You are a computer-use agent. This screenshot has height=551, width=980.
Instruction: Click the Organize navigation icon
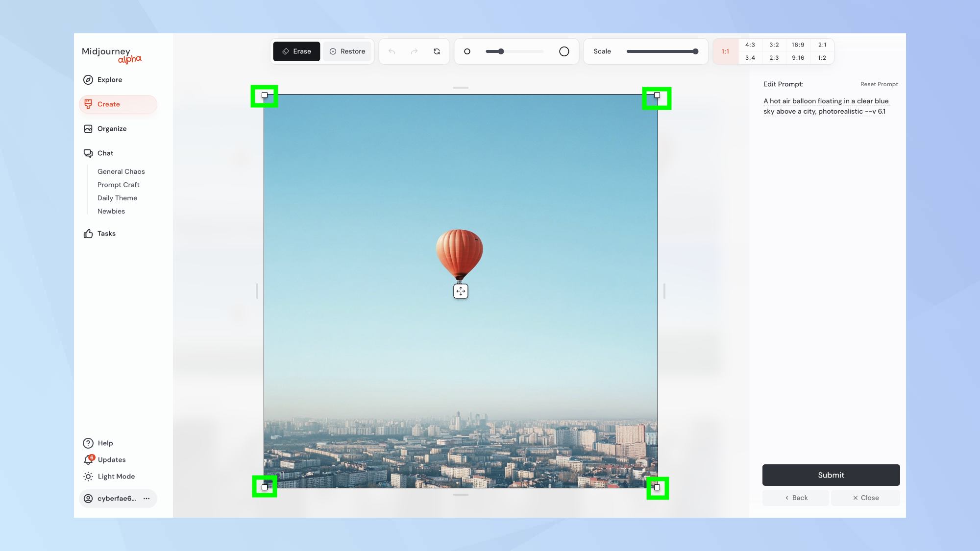[x=88, y=128]
